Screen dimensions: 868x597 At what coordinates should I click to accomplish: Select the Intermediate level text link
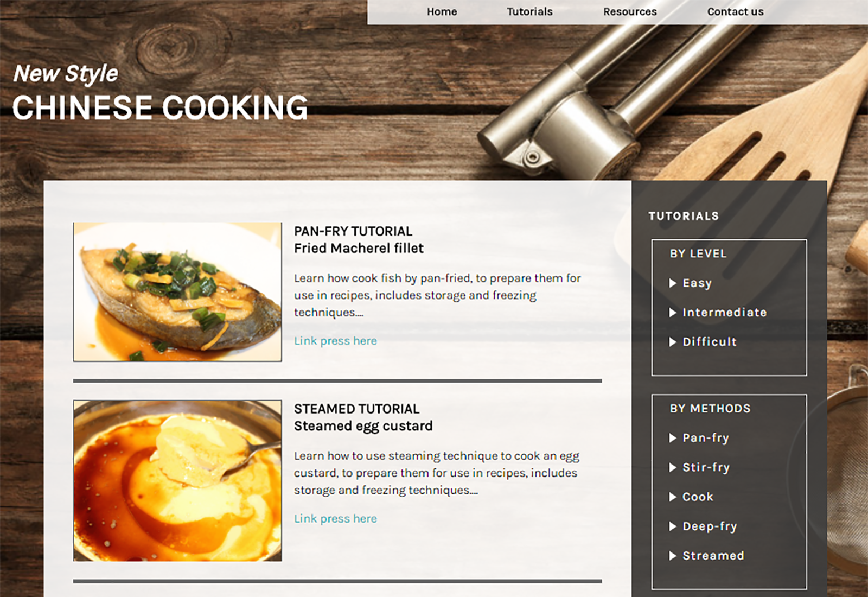[x=724, y=312]
